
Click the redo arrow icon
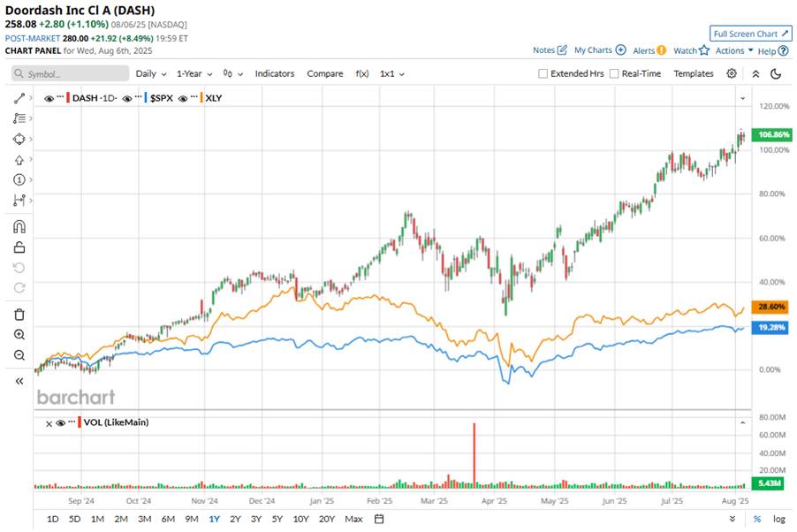coord(19,288)
